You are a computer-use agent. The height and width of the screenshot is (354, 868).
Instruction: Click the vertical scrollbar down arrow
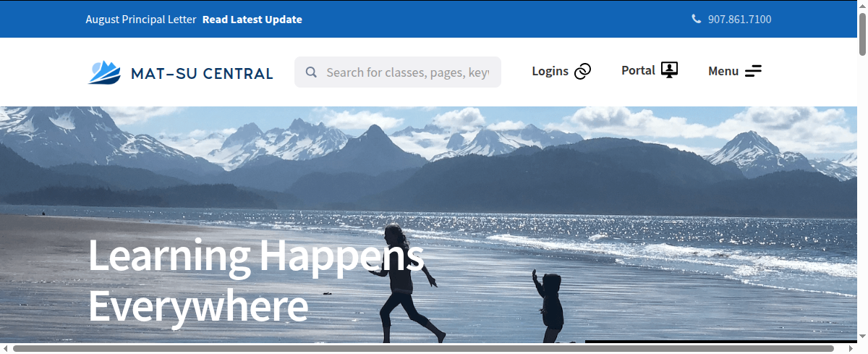pos(862,337)
